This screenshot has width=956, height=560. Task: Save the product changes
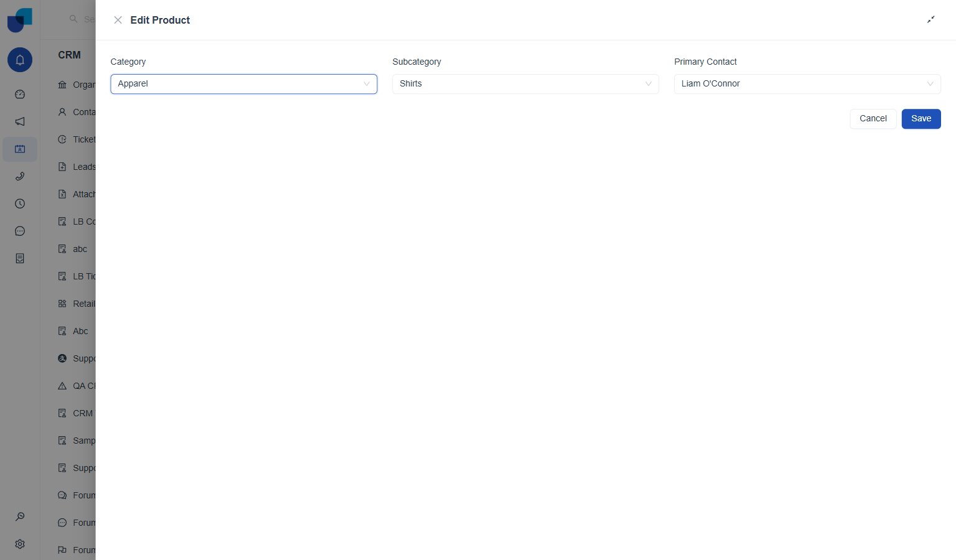[921, 119]
